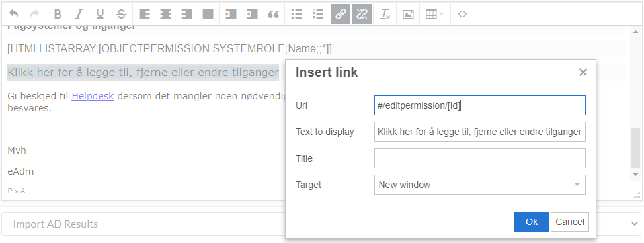Open source code view
The width and height of the screenshot is (644, 243).
(x=462, y=14)
